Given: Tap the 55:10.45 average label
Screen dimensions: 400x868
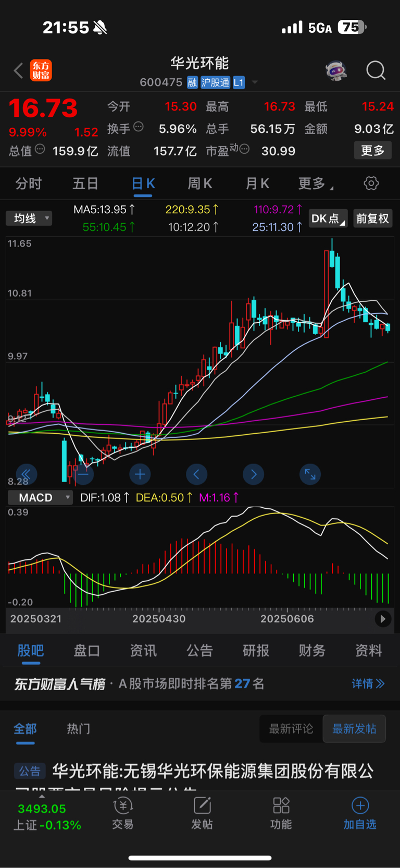Looking at the screenshot, I should coord(109,227).
